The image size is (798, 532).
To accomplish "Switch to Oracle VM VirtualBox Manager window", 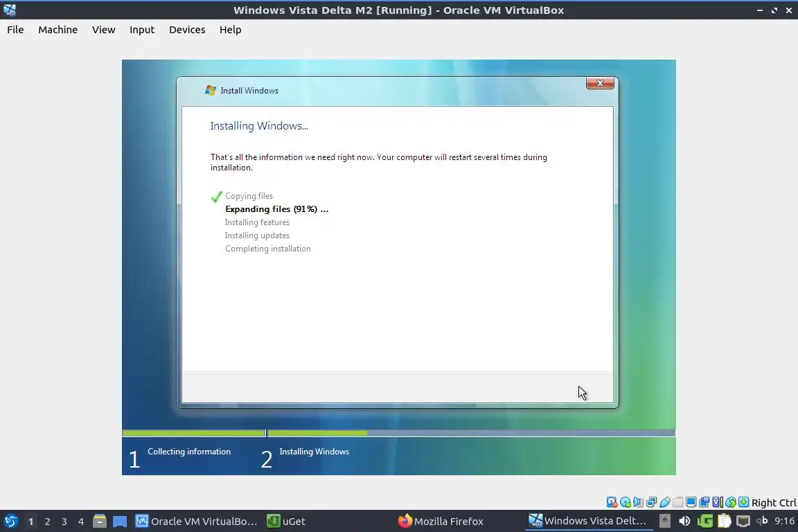I will [x=197, y=522].
